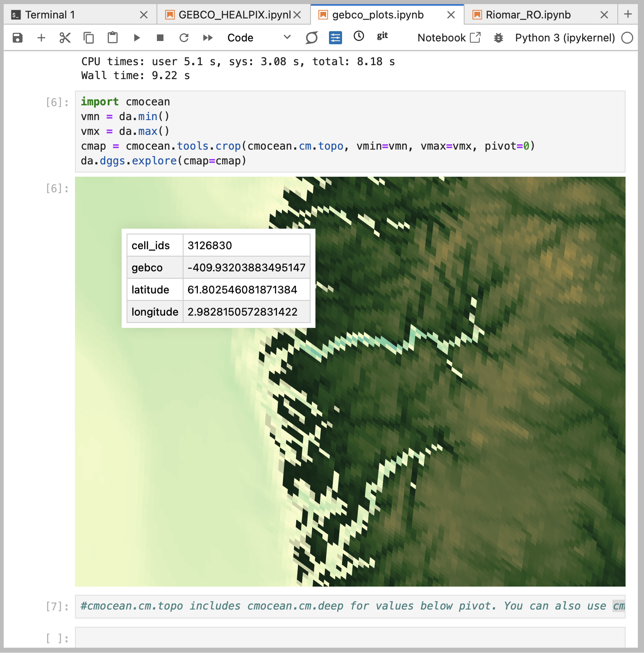Open the cell type dropdown showing Code
The width and height of the screenshot is (644, 653).
[x=259, y=38]
